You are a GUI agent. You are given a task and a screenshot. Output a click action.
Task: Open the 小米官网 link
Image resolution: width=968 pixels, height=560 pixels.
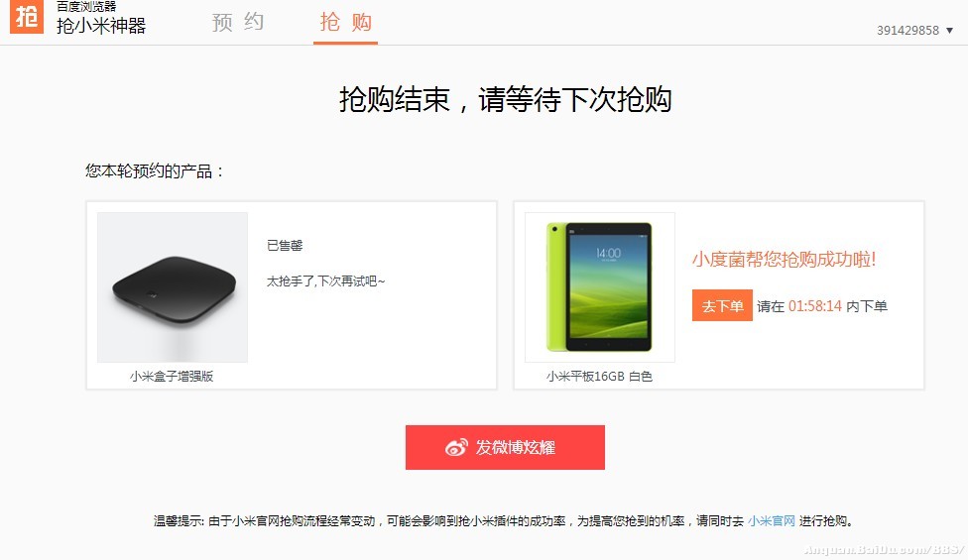(771, 521)
